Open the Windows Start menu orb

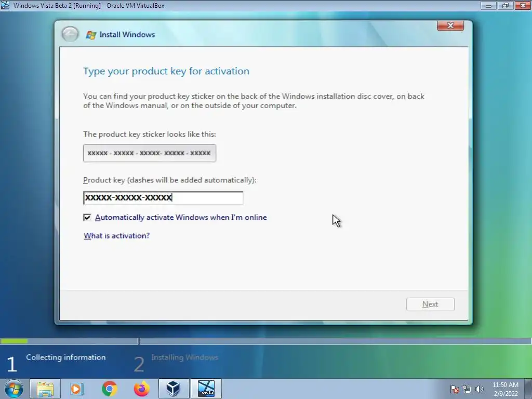tap(14, 389)
